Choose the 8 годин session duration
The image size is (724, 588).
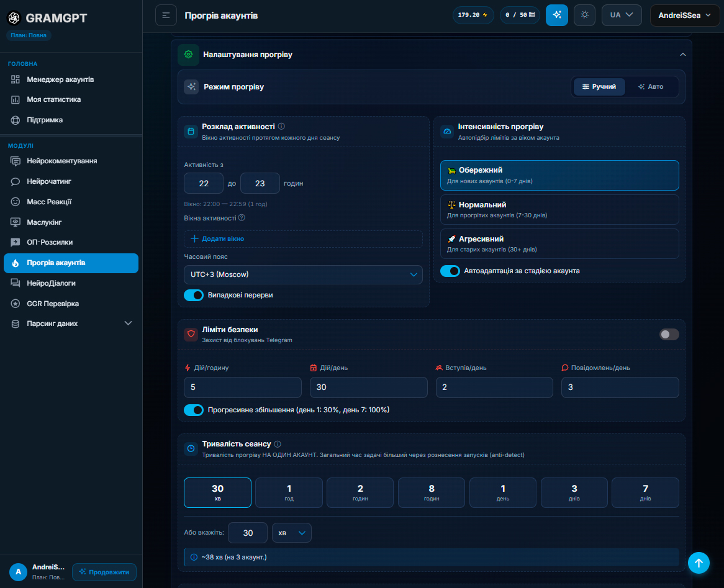[x=432, y=493]
